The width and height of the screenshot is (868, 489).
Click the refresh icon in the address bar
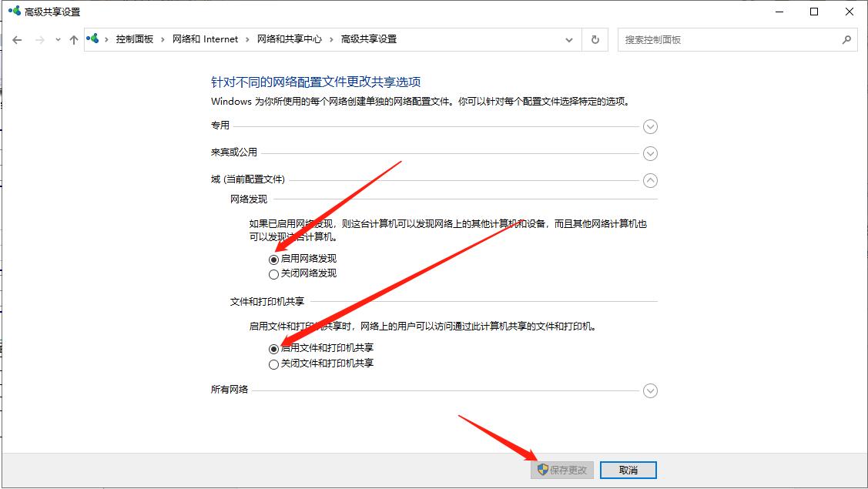(595, 39)
